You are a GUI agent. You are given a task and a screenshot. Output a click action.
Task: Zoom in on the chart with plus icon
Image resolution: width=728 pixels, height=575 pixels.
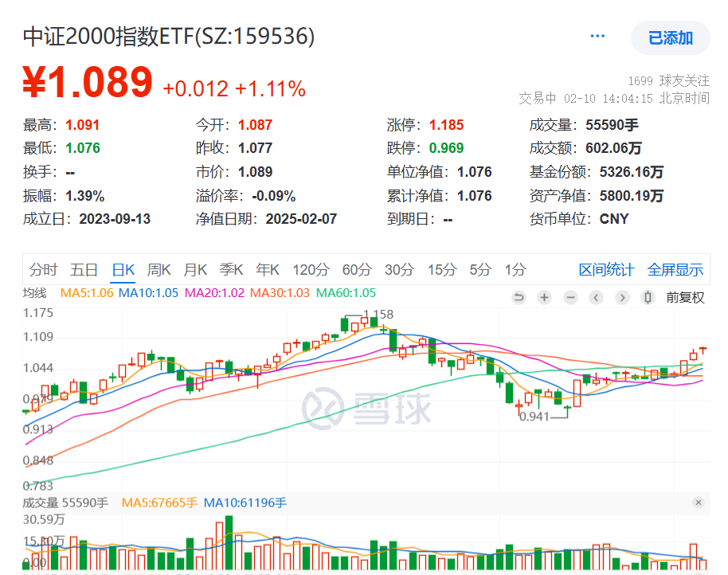[545, 297]
